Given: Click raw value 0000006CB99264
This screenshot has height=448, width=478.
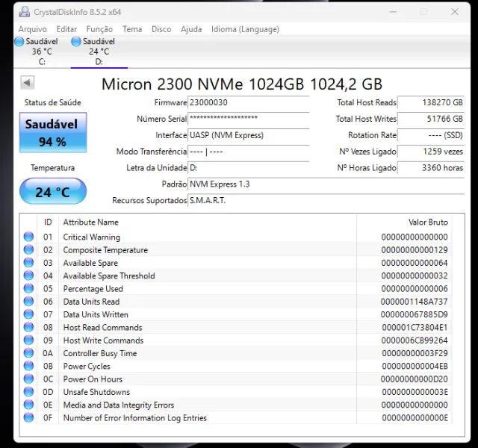Looking at the screenshot, I should click(x=415, y=340).
